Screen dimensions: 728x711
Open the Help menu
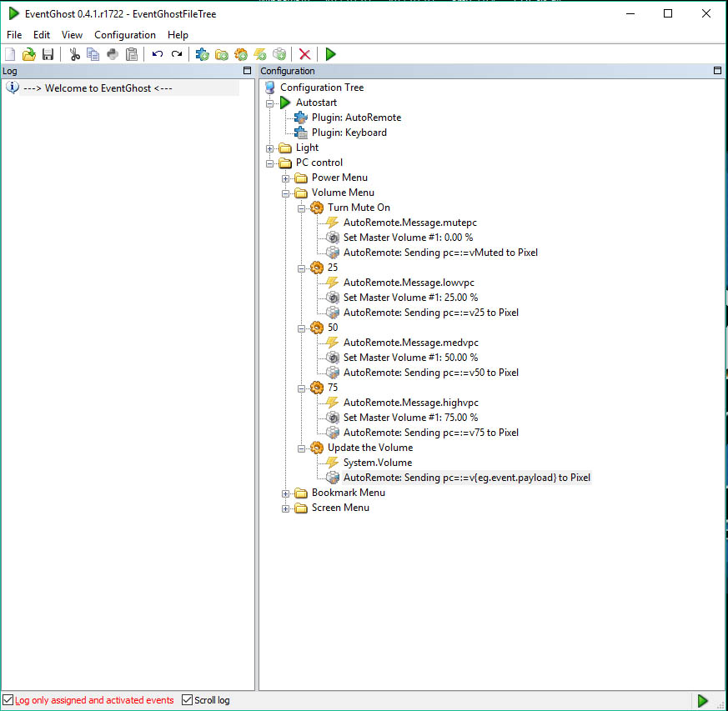tap(178, 35)
